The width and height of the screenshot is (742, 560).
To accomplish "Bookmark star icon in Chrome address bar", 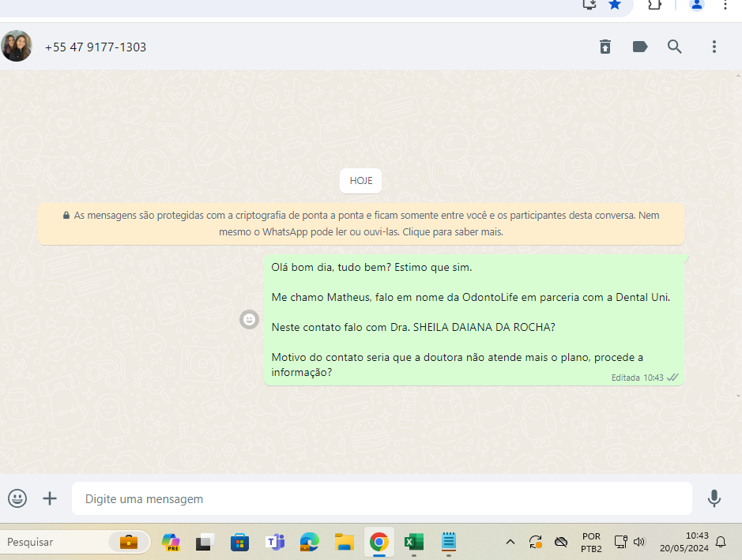I will [x=615, y=5].
